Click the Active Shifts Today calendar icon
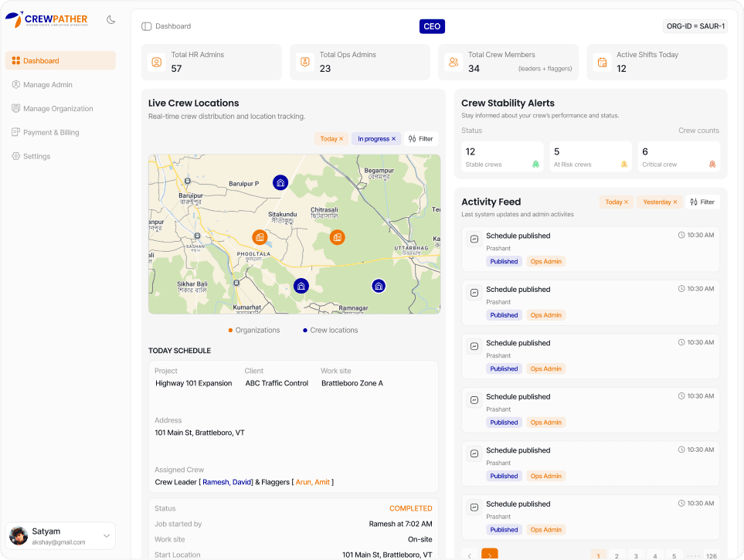The height and width of the screenshot is (560, 744). pyautogui.click(x=602, y=62)
